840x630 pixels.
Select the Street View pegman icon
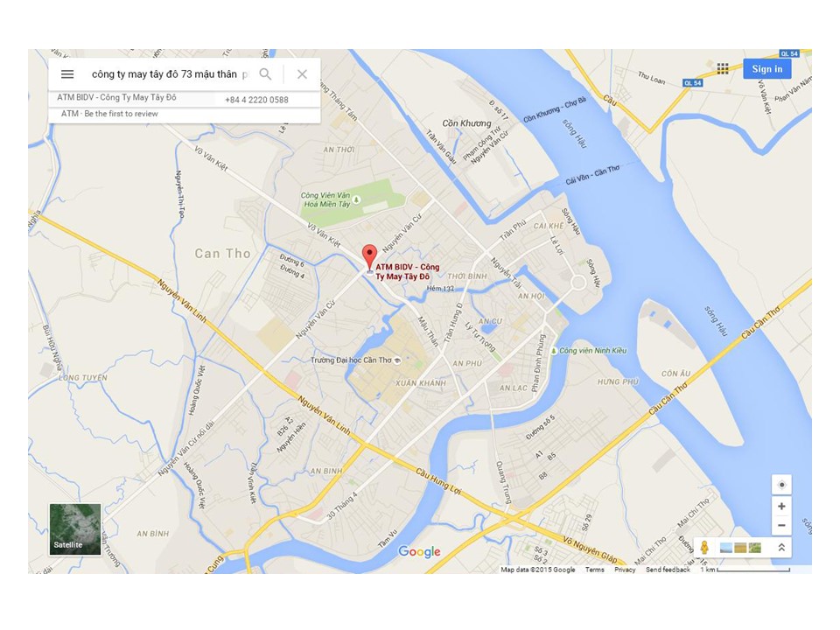[704, 548]
